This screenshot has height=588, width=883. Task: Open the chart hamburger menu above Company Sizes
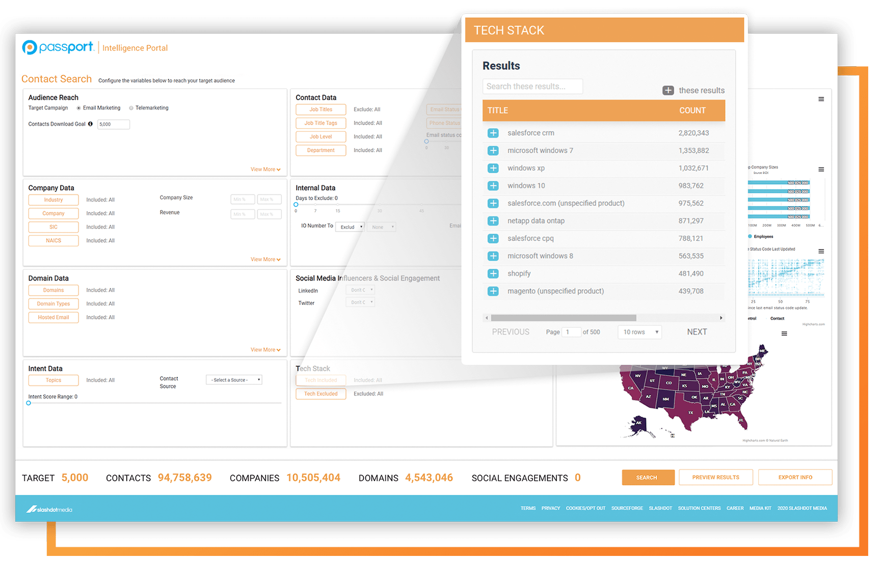pyautogui.click(x=821, y=99)
